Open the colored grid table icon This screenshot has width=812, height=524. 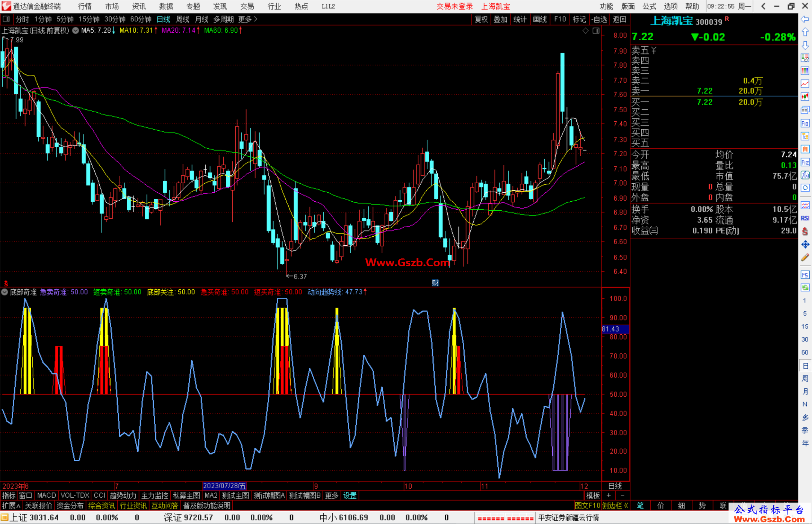tap(805, 71)
